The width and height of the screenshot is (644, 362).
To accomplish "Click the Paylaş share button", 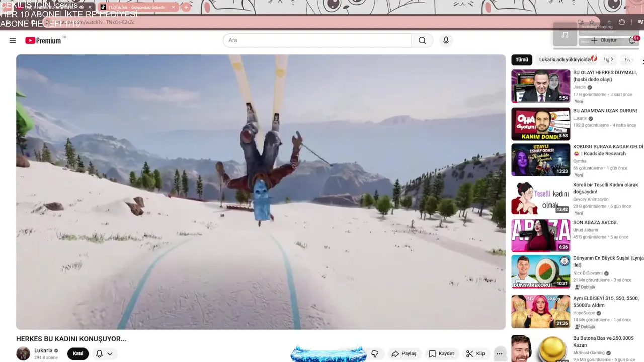I will [404, 353].
